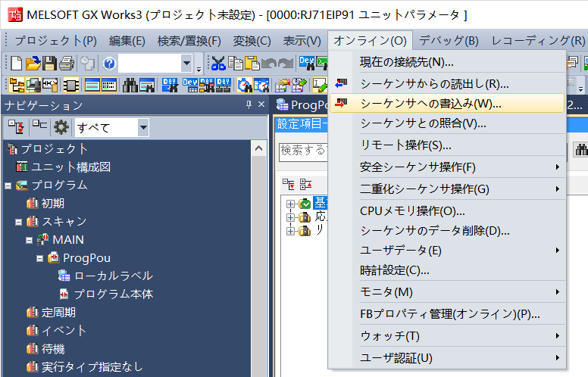Choose シーケンサからの読出し(R) from the menu
This screenshot has width=588, height=377.
pyautogui.click(x=433, y=83)
